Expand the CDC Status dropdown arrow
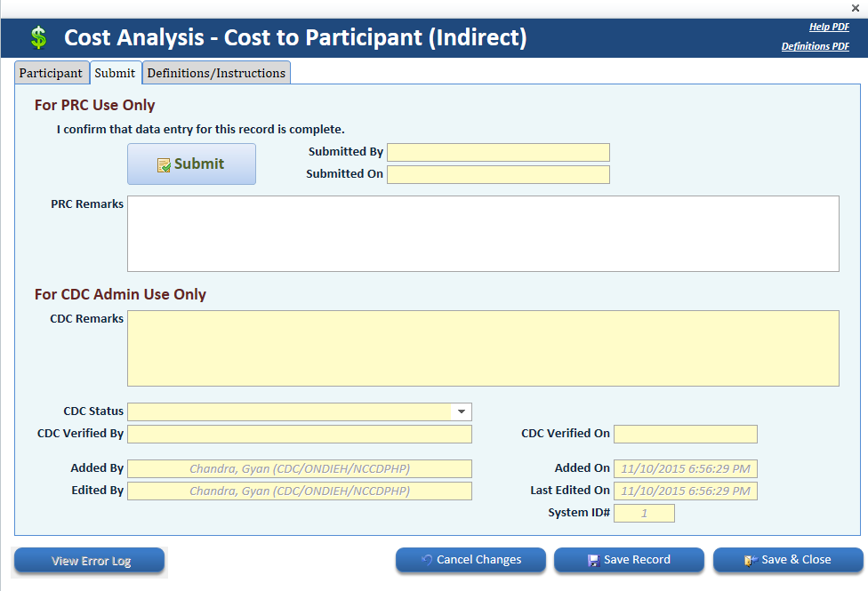This screenshot has width=868, height=591. (x=461, y=411)
